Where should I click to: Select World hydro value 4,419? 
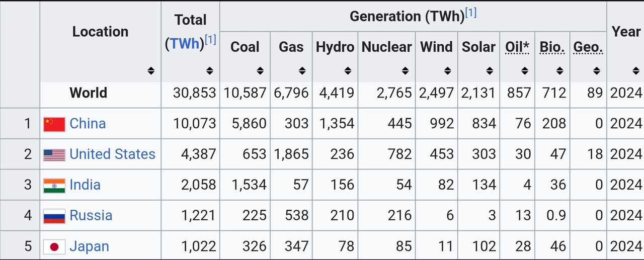tap(337, 93)
